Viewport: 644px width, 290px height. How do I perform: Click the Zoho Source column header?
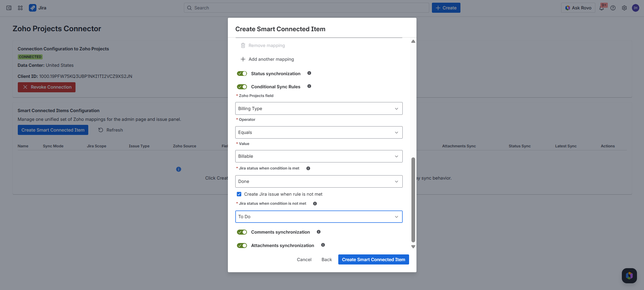pyautogui.click(x=185, y=146)
